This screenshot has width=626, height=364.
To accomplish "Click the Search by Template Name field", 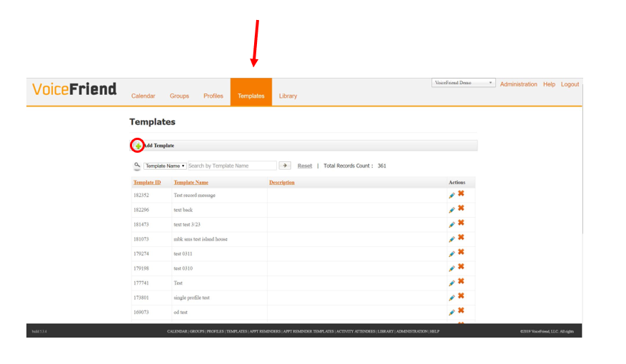I will pos(232,166).
